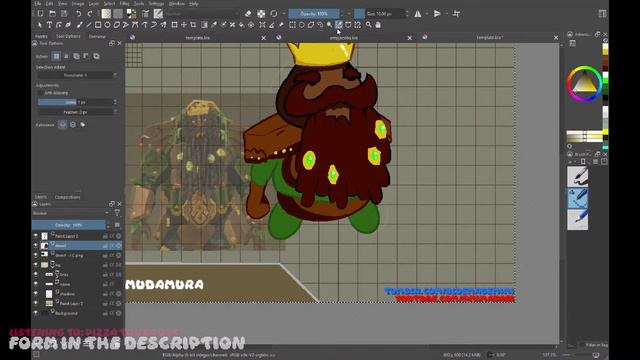The width and height of the screenshot is (640, 360).
Task: Choose Replace selection action button
Action: click(x=56, y=56)
